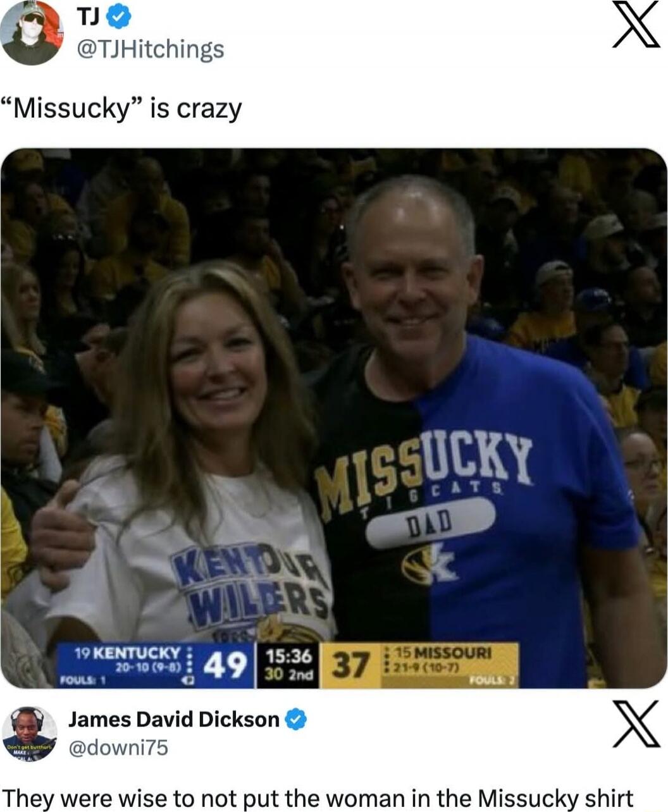Click the X logo on James David Dickson's tweet
The image size is (668, 812).
coord(637,725)
